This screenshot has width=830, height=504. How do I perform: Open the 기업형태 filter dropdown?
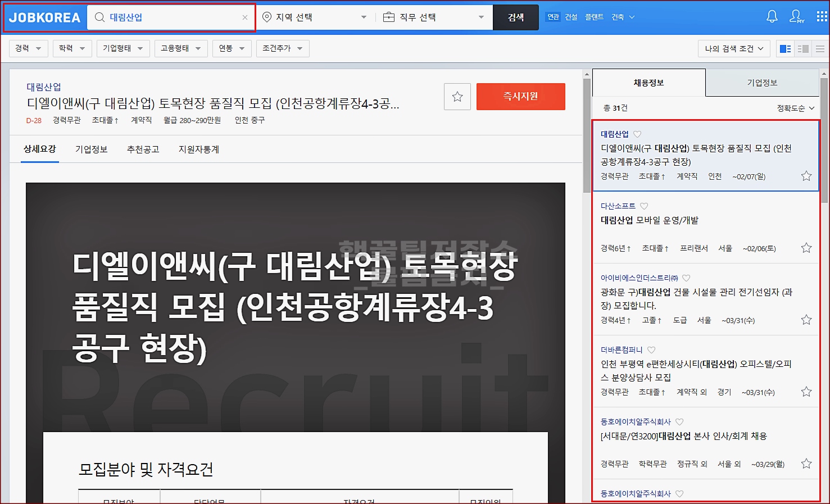[x=123, y=48]
